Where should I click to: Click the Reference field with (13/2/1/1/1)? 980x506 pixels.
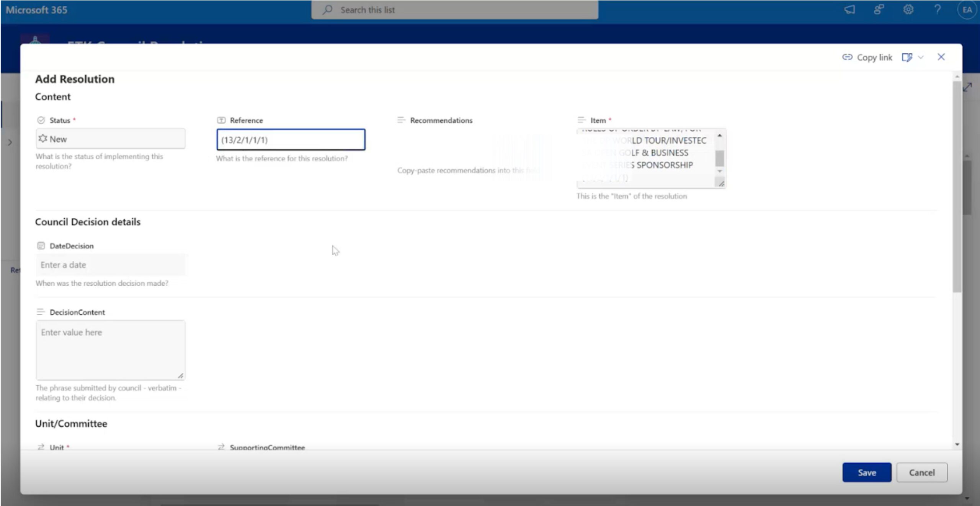click(291, 140)
